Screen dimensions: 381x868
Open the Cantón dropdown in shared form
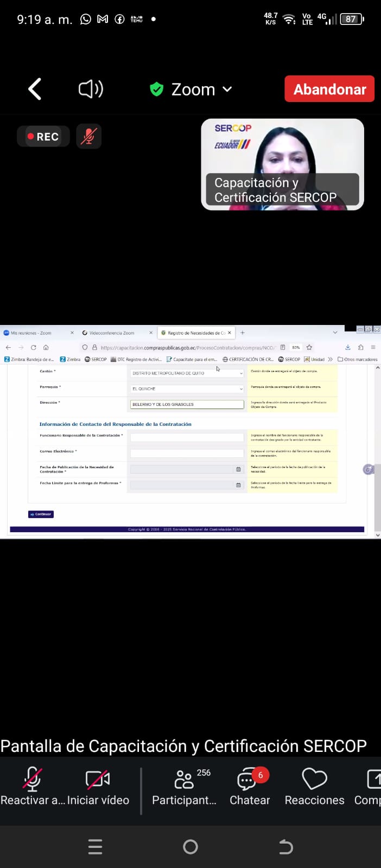pyautogui.click(x=187, y=373)
